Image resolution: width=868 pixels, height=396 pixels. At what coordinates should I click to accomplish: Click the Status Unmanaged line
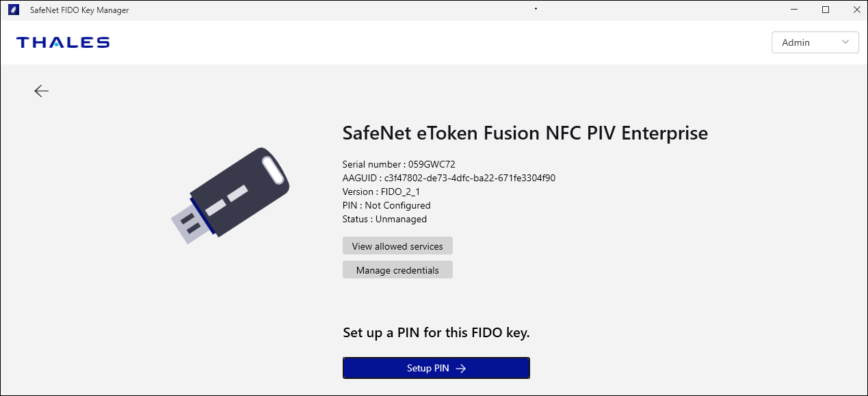(384, 219)
